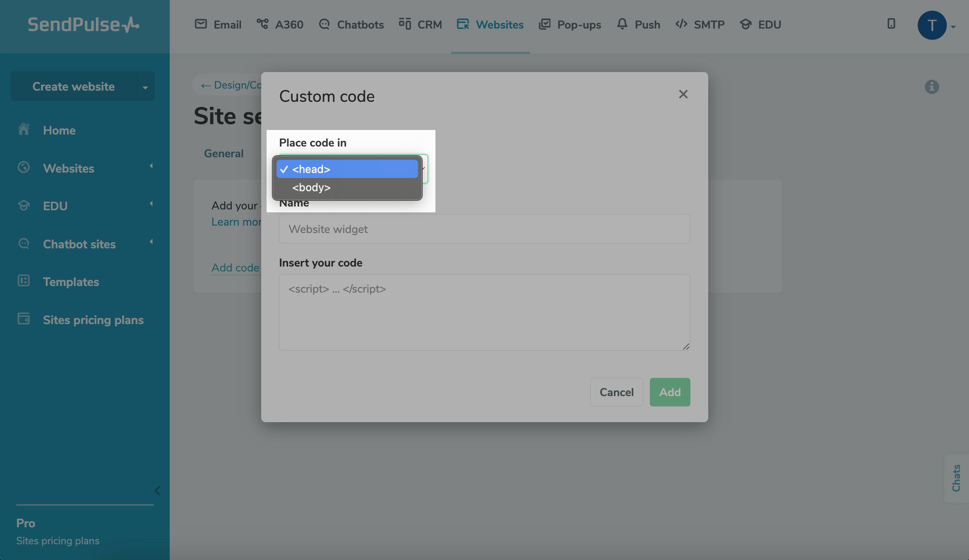Viewport: 969px width, 560px height.
Task: Click the Cancel button in dialog
Action: (616, 392)
